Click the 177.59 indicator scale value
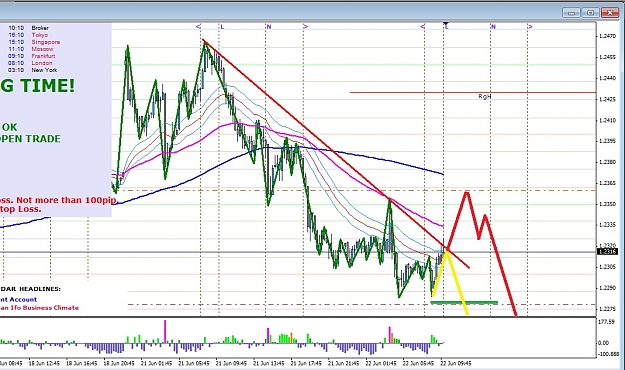Screen dimensions: 625x370 click(x=606, y=321)
